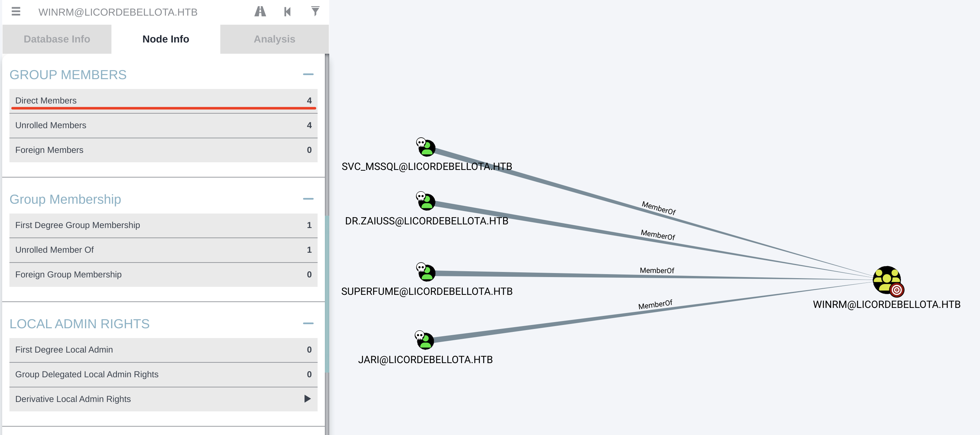Screen dimensions: 980x435
Task: Switch to the Database Info tab
Action: (x=57, y=39)
